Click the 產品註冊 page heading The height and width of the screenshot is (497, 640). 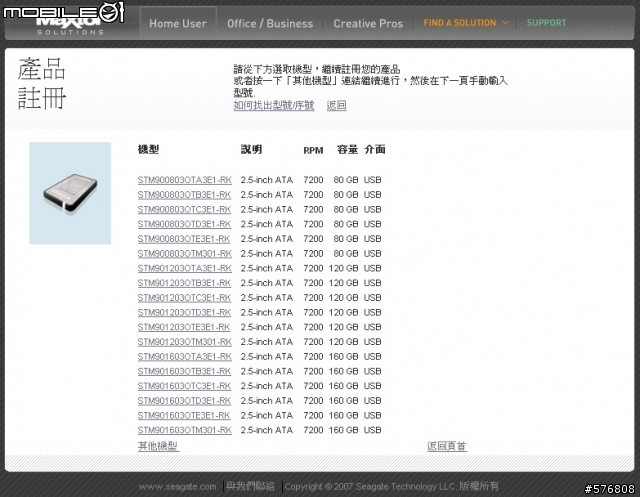click(42, 84)
